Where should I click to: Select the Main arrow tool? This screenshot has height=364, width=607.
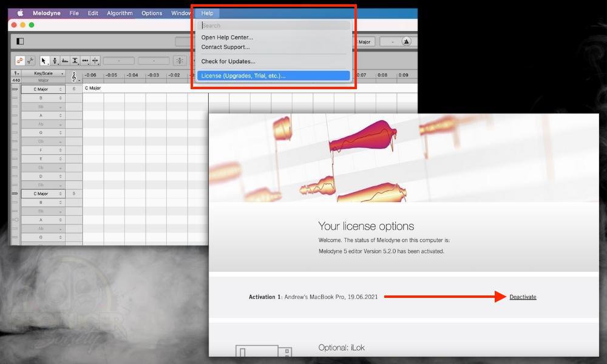[x=44, y=61]
